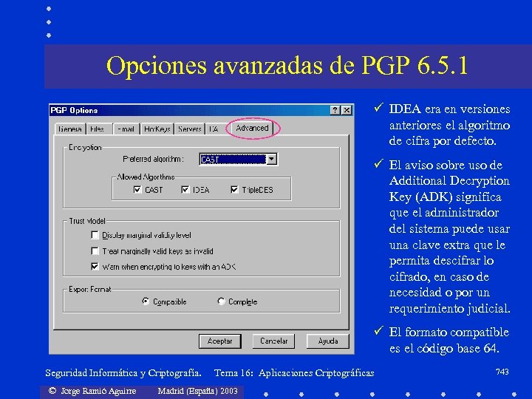Select the Compatible export format radio

146,301
